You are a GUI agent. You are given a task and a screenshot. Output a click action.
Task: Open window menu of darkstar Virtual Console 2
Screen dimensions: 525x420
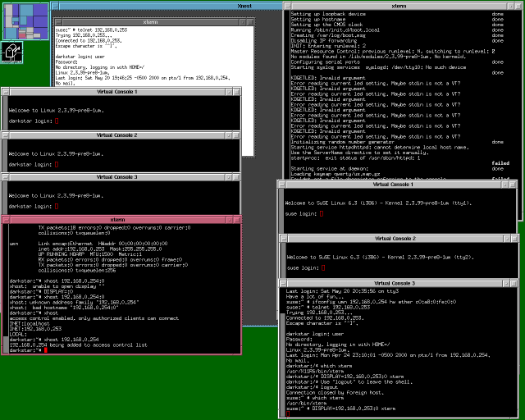click(x=5, y=135)
